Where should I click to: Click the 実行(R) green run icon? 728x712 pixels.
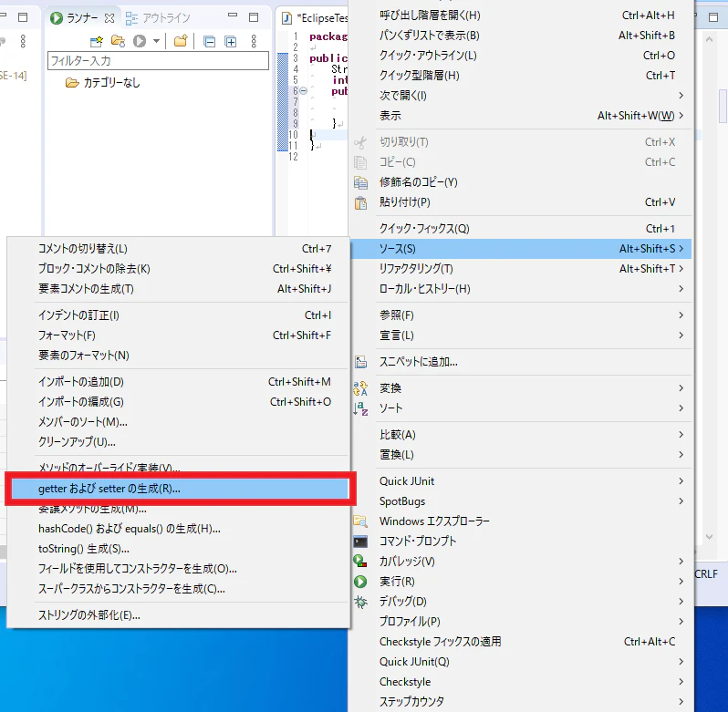click(x=360, y=582)
